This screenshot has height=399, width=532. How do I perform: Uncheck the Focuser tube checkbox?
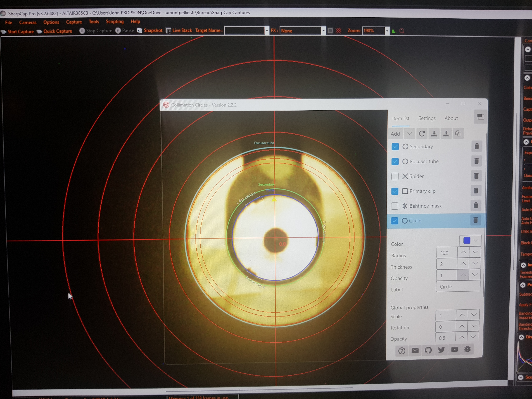(395, 161)
